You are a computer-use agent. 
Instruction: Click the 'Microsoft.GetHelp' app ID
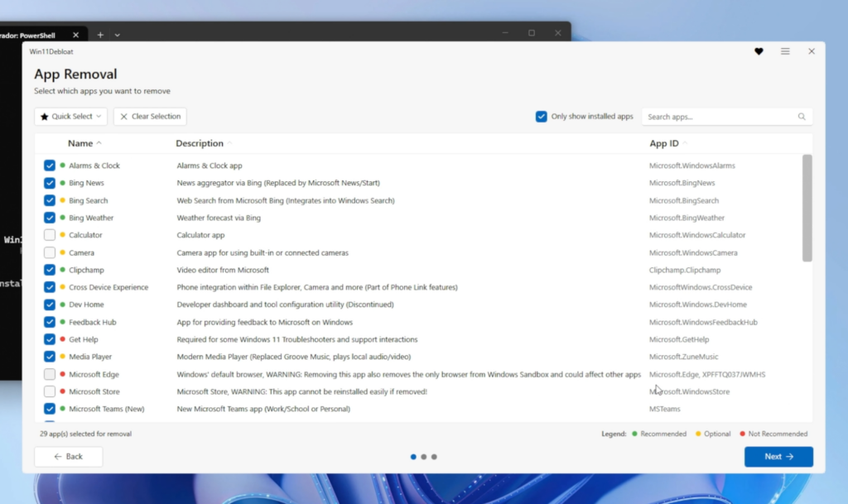click(679, 339)
